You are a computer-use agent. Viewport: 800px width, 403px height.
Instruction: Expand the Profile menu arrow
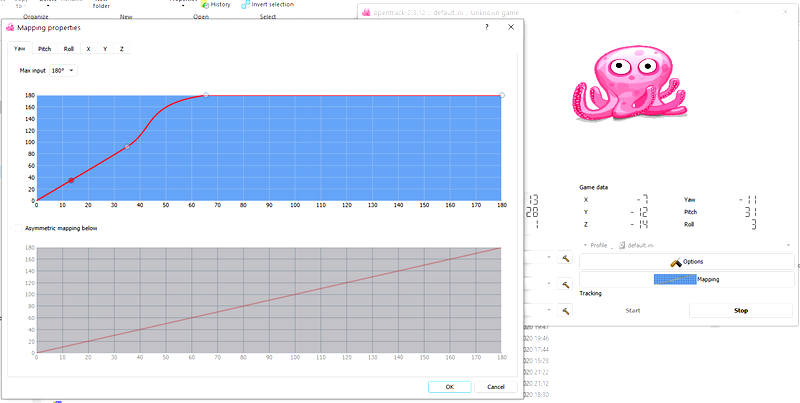pyautogui.click(x=586, y=245)
